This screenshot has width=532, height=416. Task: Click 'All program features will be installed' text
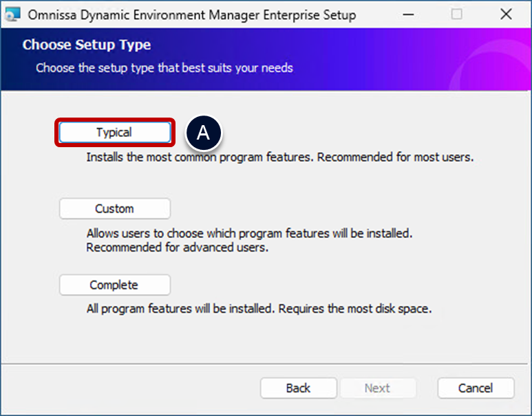259,309
